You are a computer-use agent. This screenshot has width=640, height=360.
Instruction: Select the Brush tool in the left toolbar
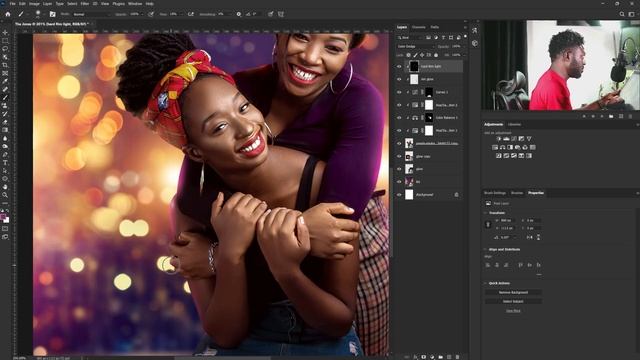coord(5,98)
